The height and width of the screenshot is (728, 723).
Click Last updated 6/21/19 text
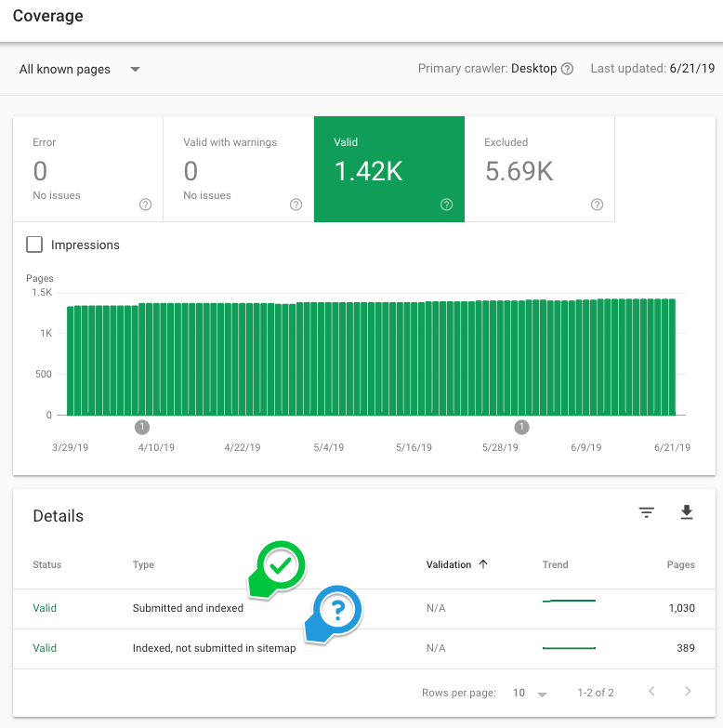click(x=652, y=69)
